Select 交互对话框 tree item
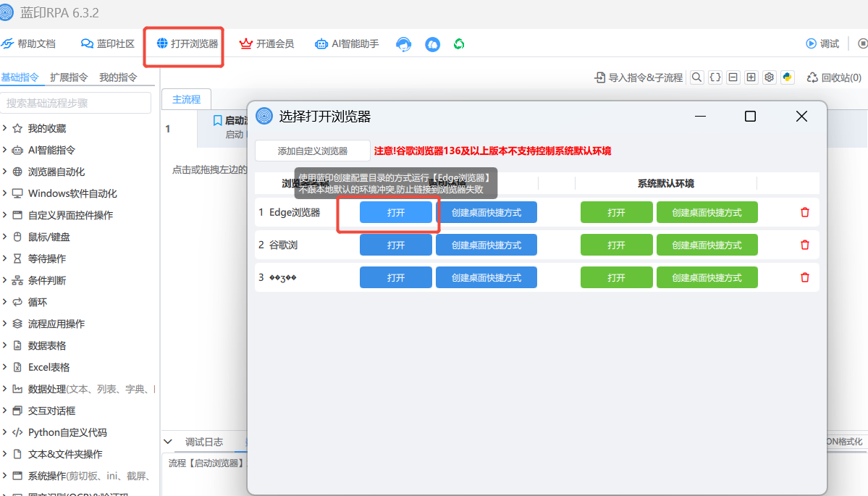This screenshot has width=868, height=496. [x=51, y=411]
